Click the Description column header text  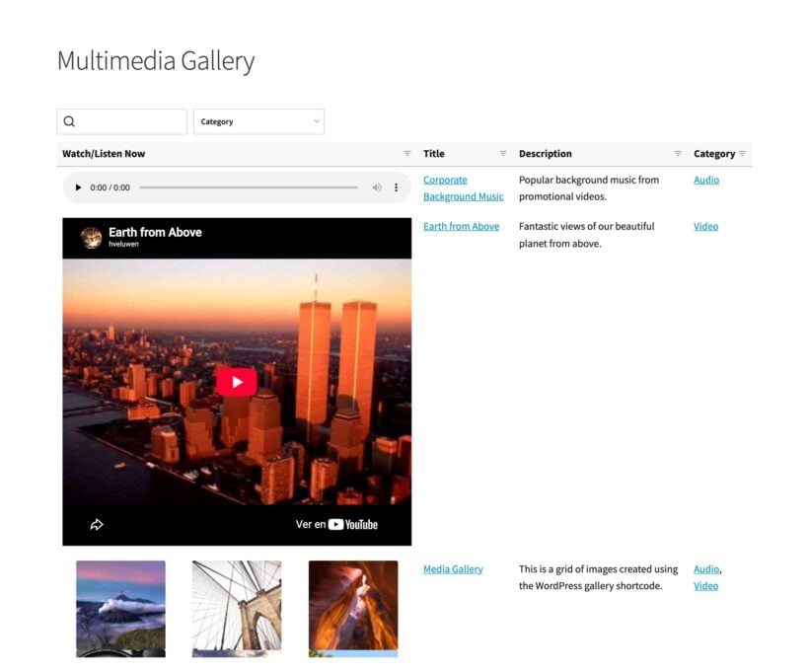click(x=546, y=154)
